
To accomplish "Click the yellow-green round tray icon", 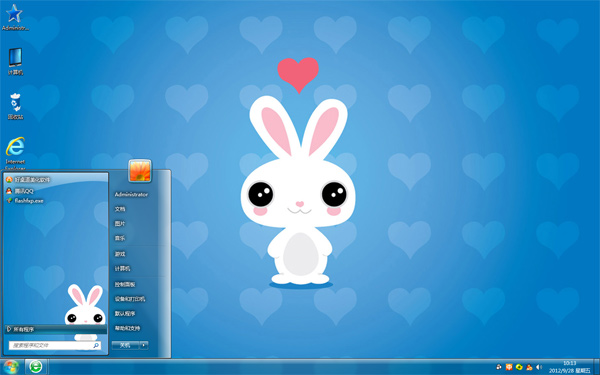I will pos(519,367).
